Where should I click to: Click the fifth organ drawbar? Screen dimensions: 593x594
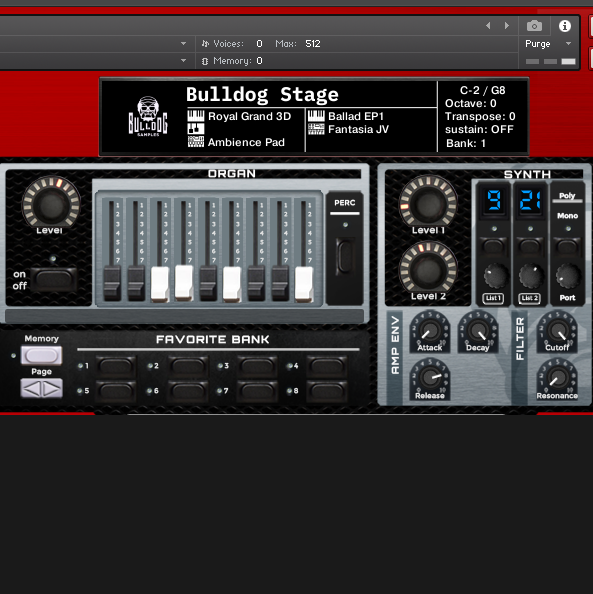pyautogui.click(x=208, y=283)
